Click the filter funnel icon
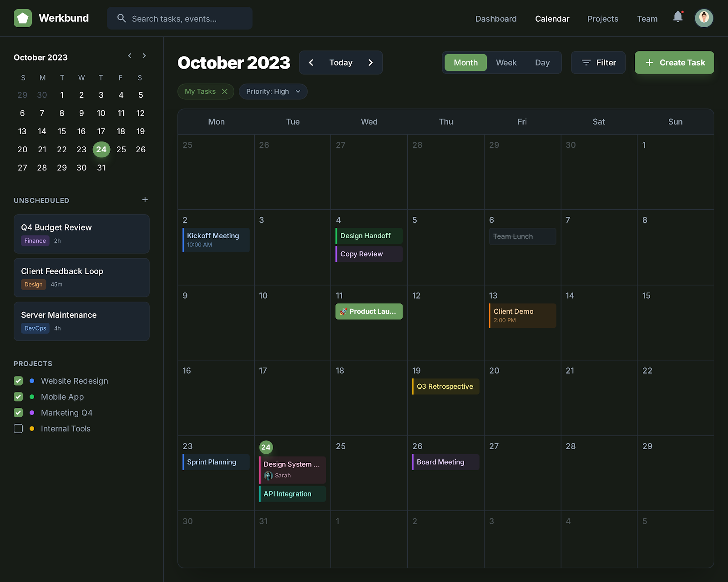The image size is (728, 582). click(x=587, y=62)
